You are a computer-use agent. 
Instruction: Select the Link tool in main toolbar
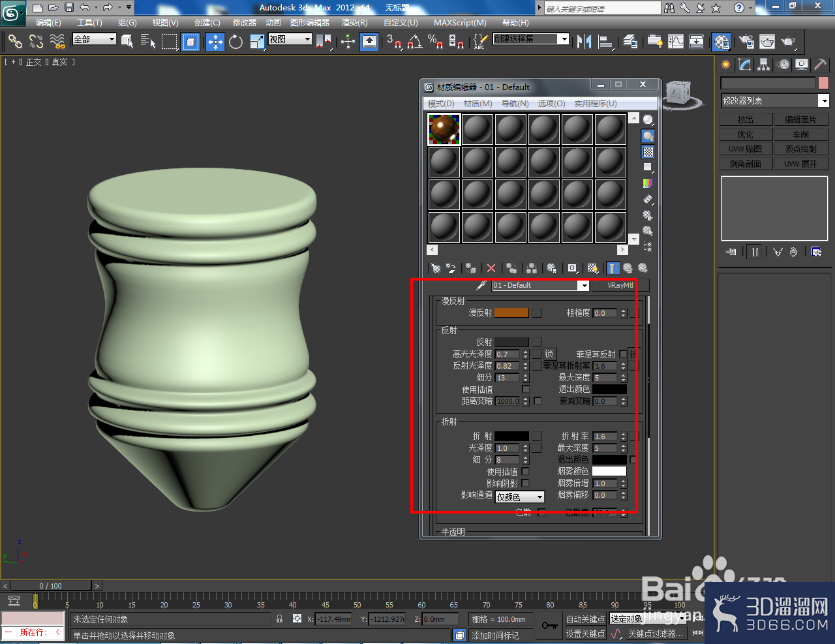14,42
